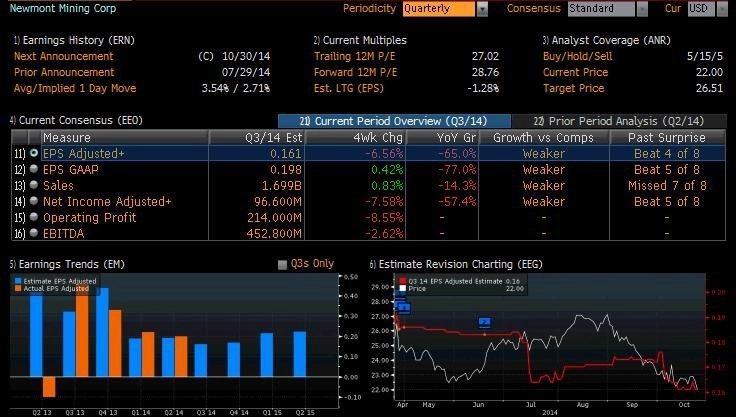The width and height of the screenshot is (736, 417).
Task: Select the Net Income Adjusted+ radio button
Action: pyautogui.click(x=34, y=201)
